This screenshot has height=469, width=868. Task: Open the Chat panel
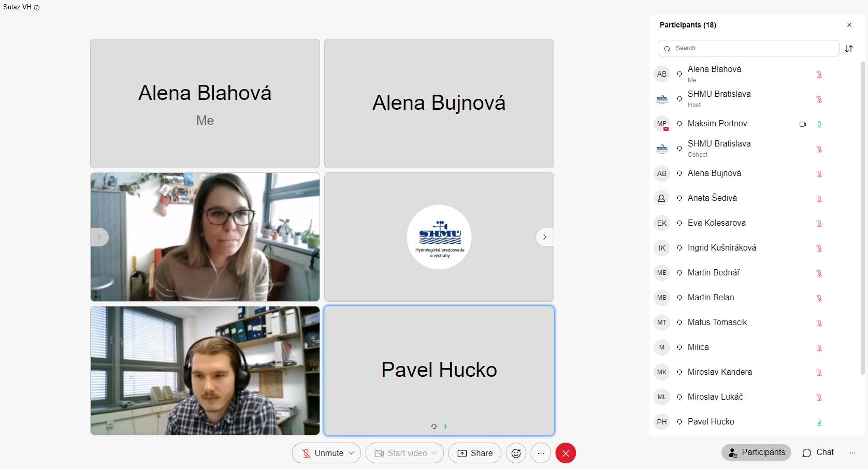click(x=818, y=452)
